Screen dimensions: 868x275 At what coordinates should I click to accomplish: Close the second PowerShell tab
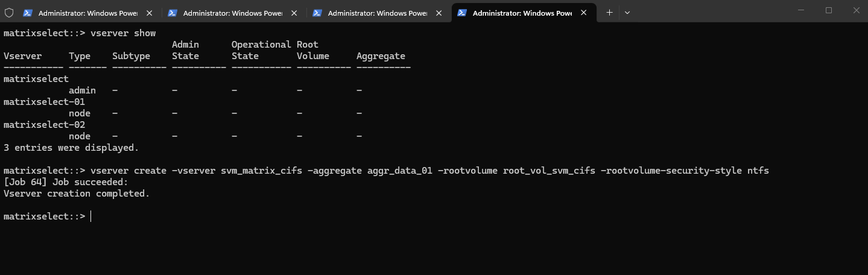pos(294,13)
